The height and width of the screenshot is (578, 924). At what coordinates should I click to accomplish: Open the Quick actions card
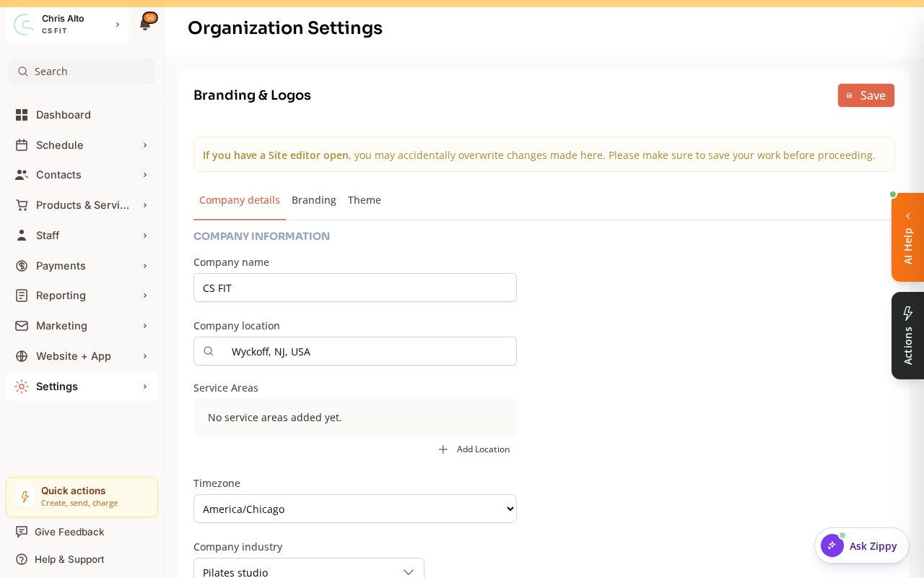tap(82, 497)
